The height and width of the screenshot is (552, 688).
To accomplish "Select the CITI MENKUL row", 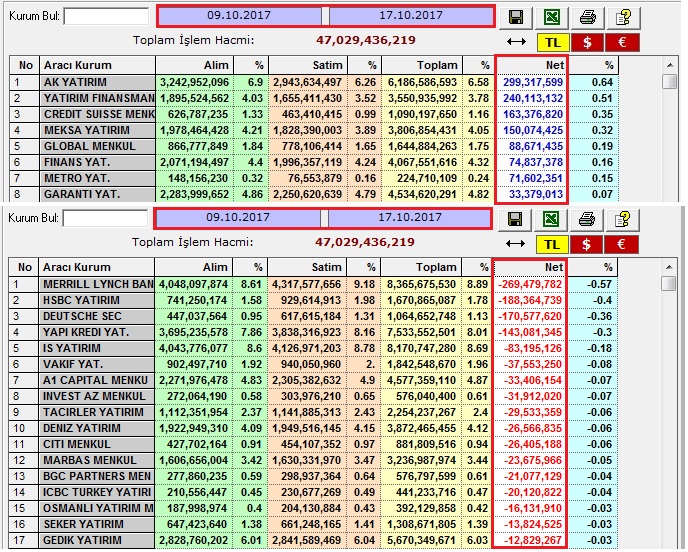I will [313, 444].
